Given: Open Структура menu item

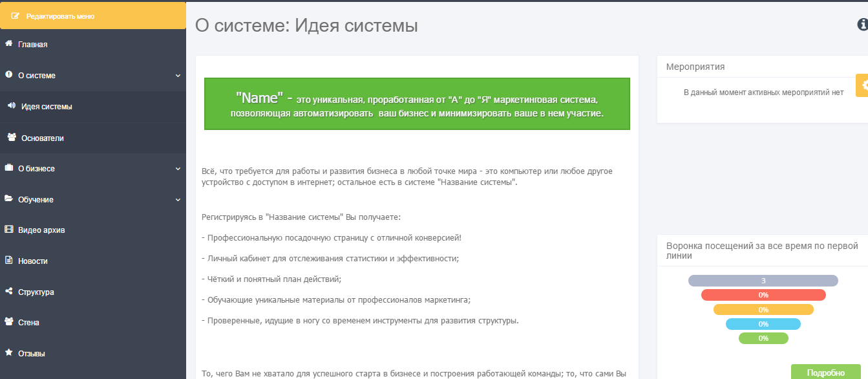Looking at the screenshot, I should pos(93,292).
